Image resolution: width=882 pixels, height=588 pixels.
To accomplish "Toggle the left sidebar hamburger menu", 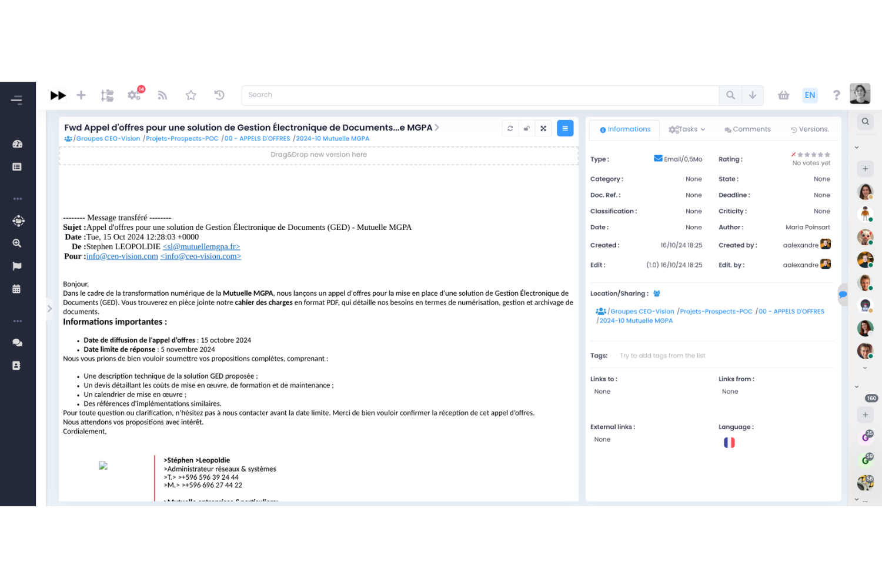I will coord(16,100).
